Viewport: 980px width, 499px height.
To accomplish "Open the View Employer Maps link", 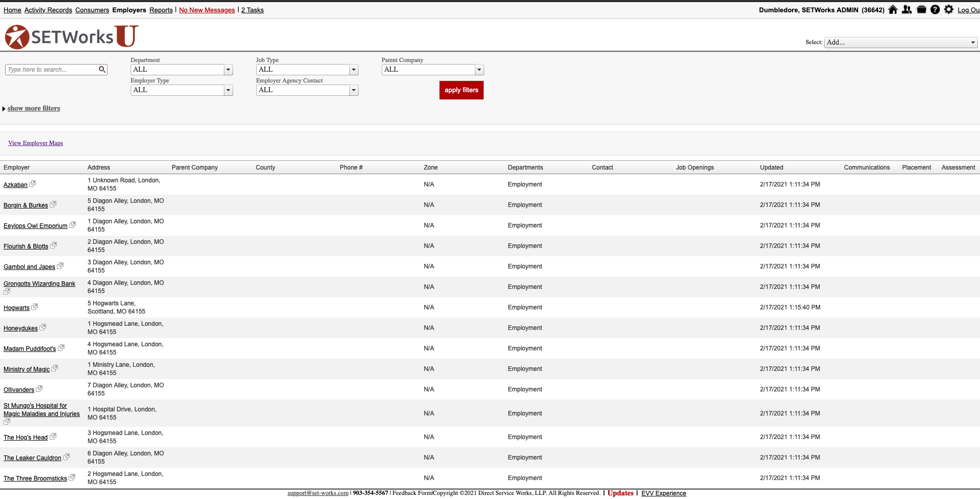I will 35,143.
